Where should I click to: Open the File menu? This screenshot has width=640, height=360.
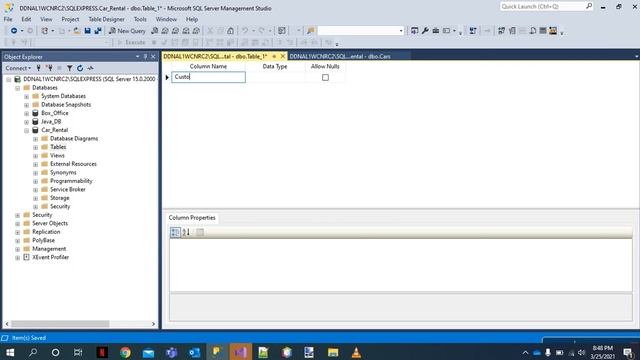(x=8, y=19)
